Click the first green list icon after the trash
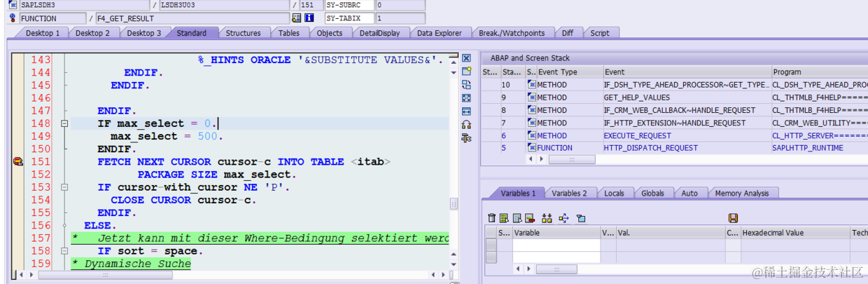The height and width of the screenshot is (284, 868). point(505,218)
